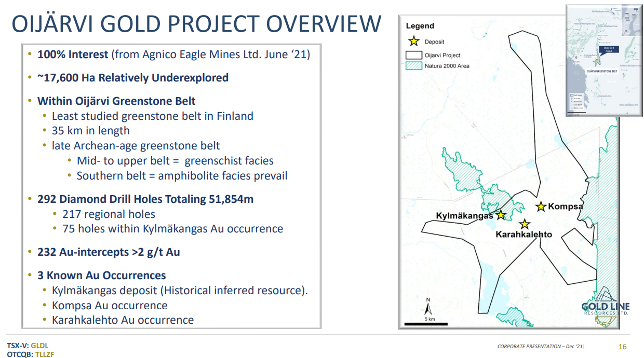Select the 'Kompsa Au occurrence' bullet
The height and width of the screenshot is (358, 644).
pyautogui.click(x=110, y=306)
